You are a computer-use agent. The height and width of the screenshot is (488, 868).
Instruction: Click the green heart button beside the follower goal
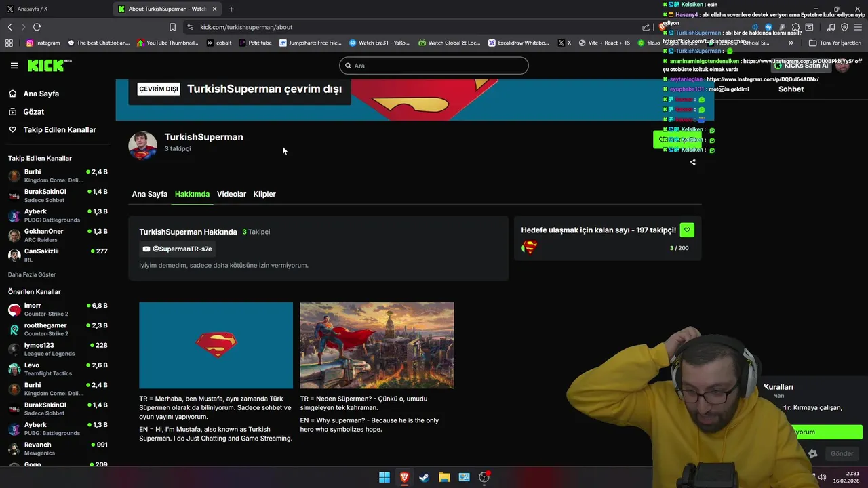[x=687, y=230]
